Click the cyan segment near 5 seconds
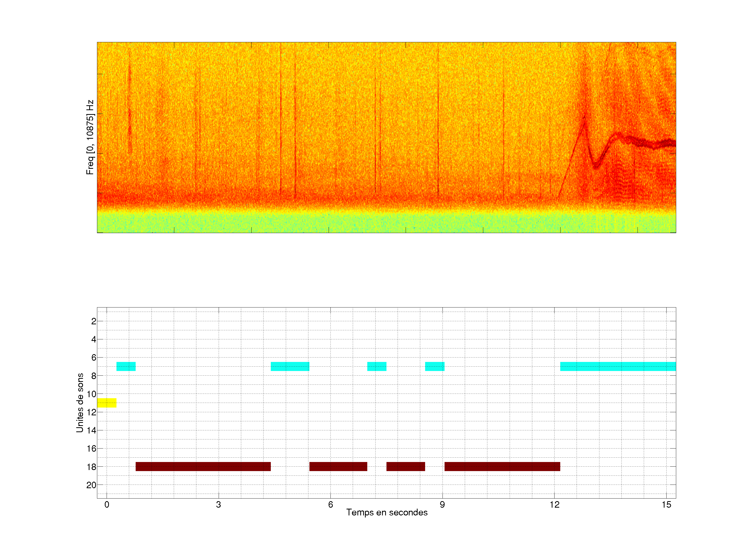Image resolution: width=747 pixels, height=560 pixels. point(290,366)
